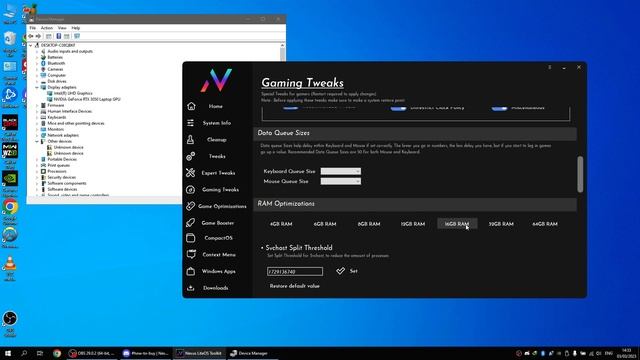Select NVIDIA GeForce RTX 3050 Laptop GPU
Screen dimensions: 640x360
[x=87, y=99]
